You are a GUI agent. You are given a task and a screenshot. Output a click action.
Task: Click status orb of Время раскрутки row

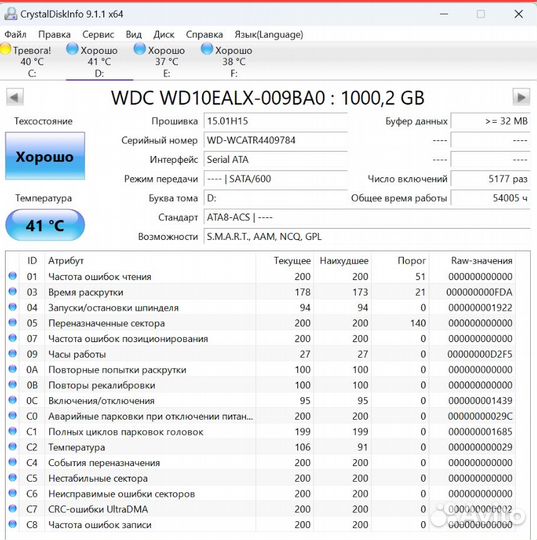13,291
